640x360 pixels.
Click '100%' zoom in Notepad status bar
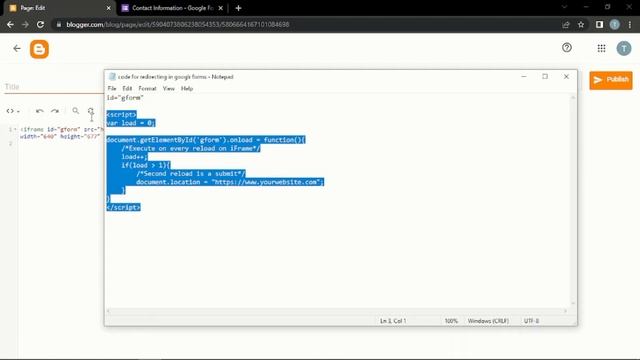tap(451, 321)
